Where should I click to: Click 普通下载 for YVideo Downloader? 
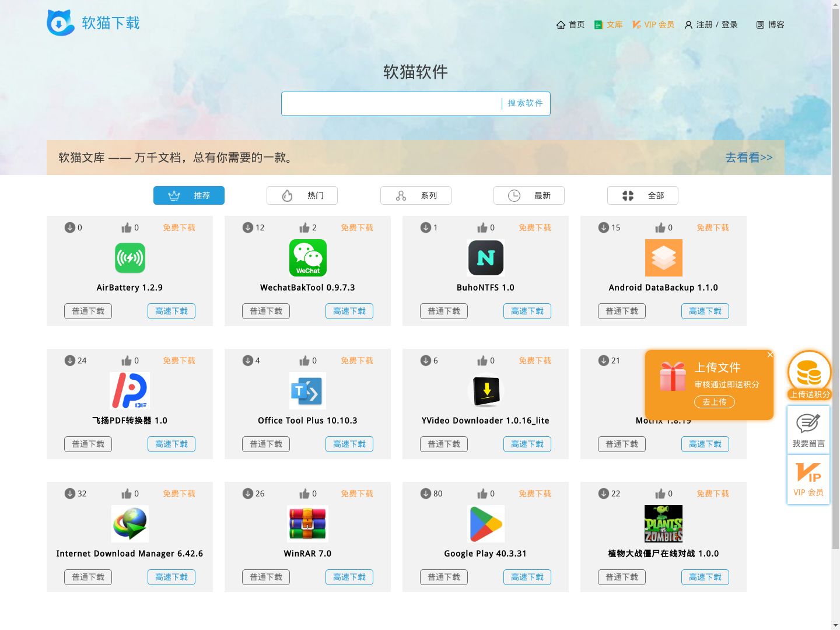tap(444, 444)
